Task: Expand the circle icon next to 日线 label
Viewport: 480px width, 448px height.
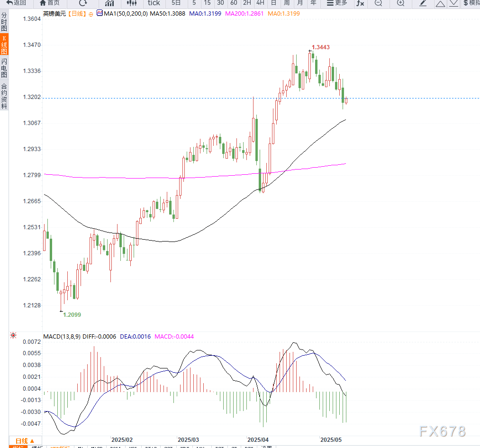Action: (91, 14)
